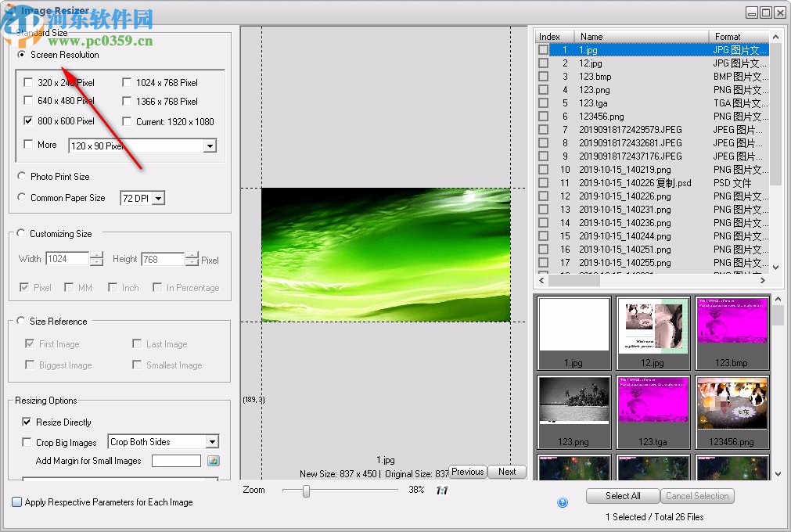Click the Help question mark icon
This screenshot has width=791, height=532.
point(563,502)
